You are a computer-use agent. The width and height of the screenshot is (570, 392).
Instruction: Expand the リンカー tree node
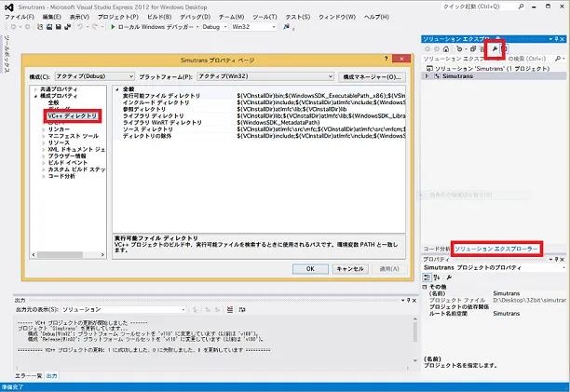[43, 128]
